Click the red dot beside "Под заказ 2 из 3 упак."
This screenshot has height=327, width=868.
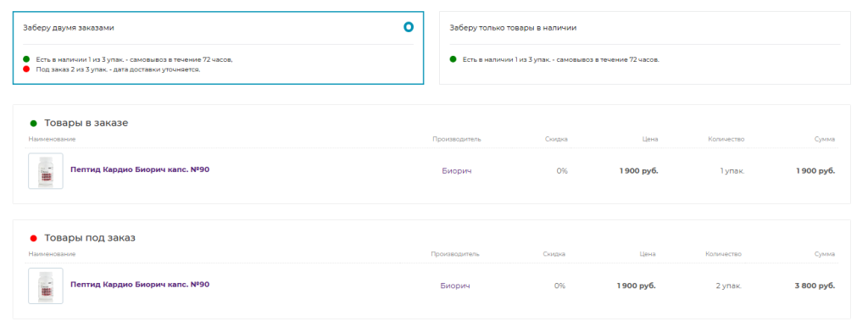(x=26, y=69)
